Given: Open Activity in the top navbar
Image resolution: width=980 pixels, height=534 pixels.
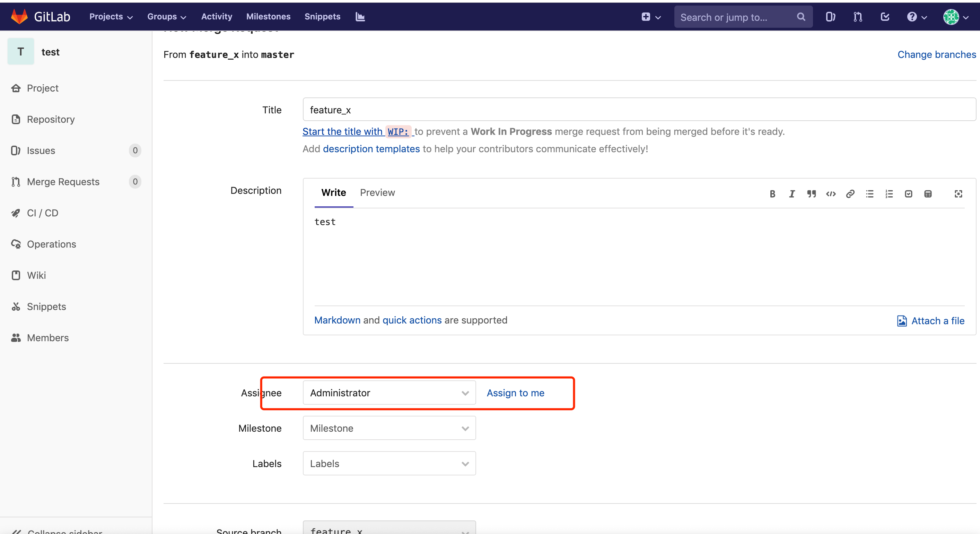Looking at the screenshot, I should pos(217,16).
